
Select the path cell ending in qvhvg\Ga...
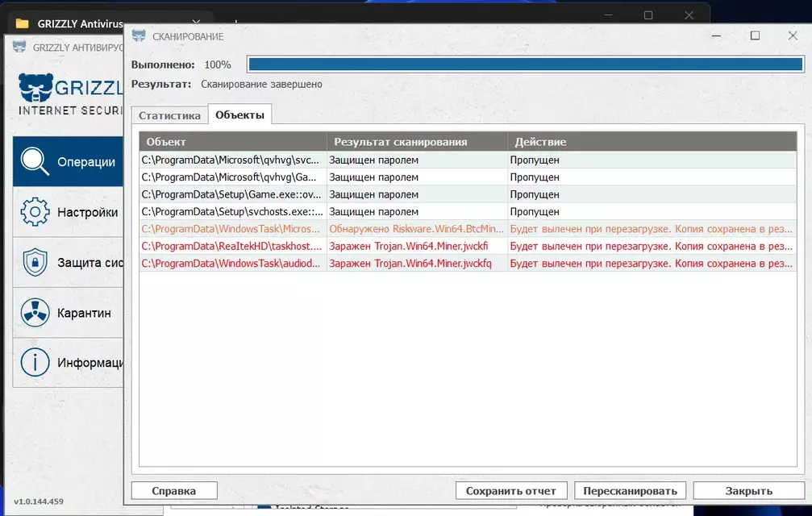click(233, 177)
